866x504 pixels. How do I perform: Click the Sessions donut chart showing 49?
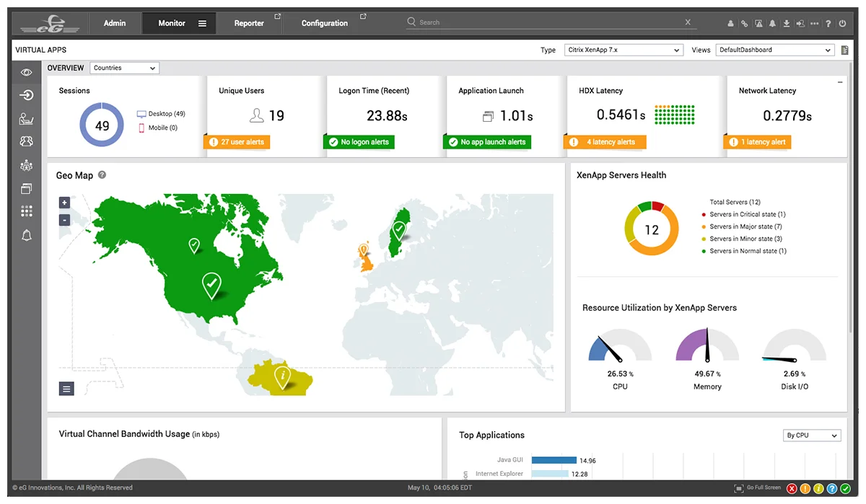(x=102, y=125)
